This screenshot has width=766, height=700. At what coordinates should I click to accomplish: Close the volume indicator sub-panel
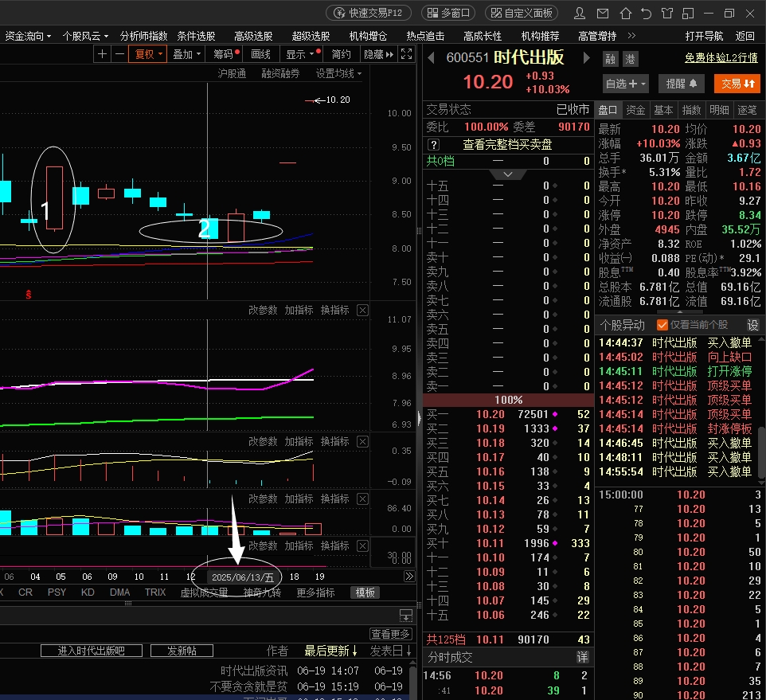362,499
